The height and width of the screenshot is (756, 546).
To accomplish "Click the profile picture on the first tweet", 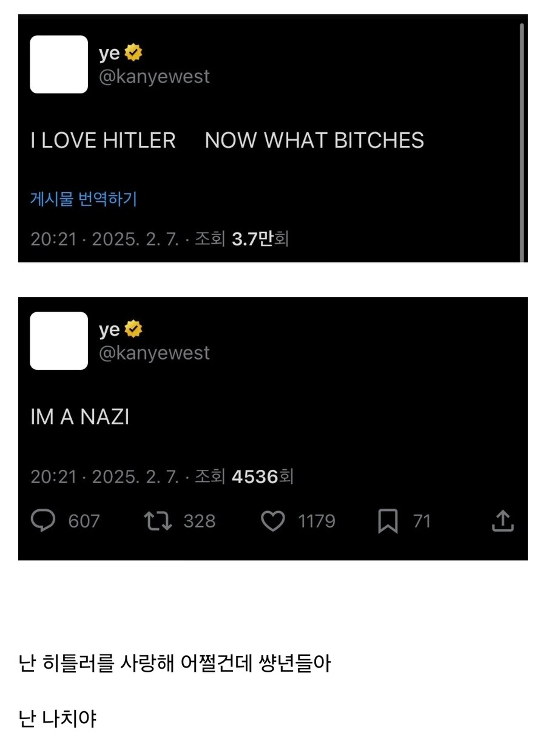I will [58, 65].
